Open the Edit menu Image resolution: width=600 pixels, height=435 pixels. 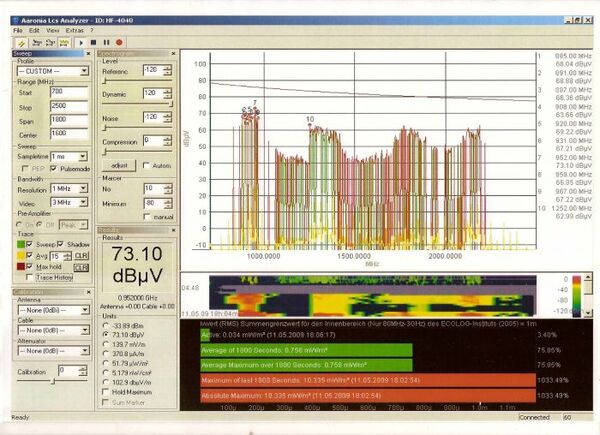coord(34,30)
